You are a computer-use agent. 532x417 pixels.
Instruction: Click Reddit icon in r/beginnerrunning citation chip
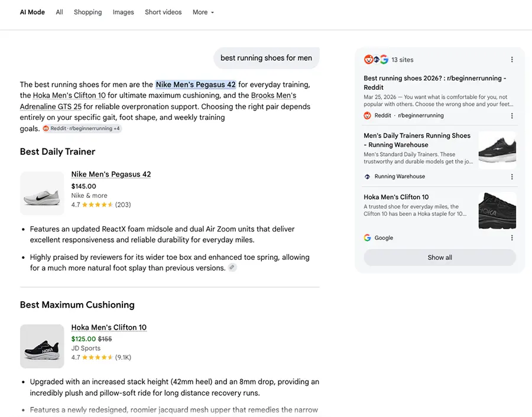46,129
